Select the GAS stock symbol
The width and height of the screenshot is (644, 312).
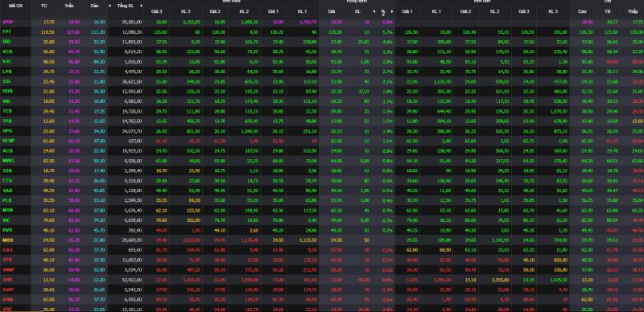[6, 249]
